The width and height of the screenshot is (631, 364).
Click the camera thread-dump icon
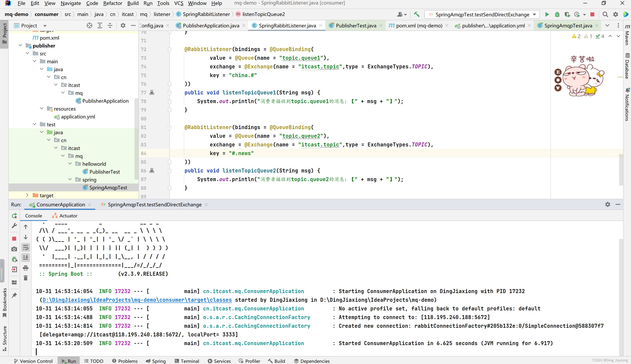(14, 249)
